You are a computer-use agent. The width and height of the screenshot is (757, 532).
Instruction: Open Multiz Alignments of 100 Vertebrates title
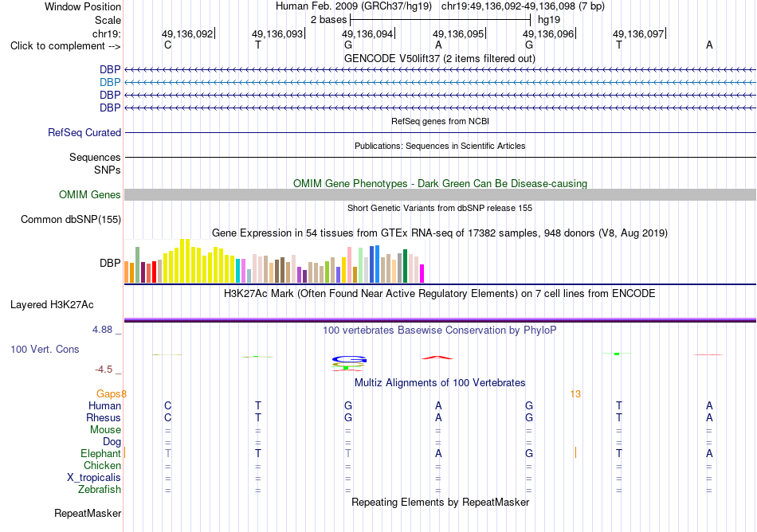pos(440,382)
